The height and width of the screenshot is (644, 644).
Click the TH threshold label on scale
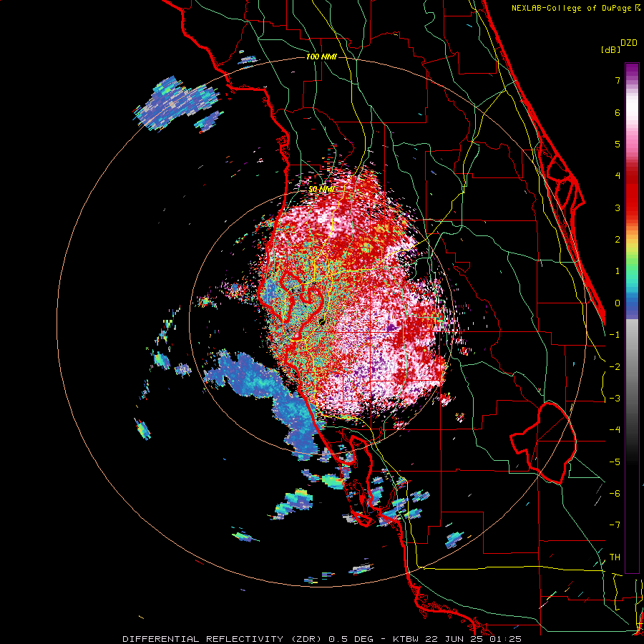(615, 557)
